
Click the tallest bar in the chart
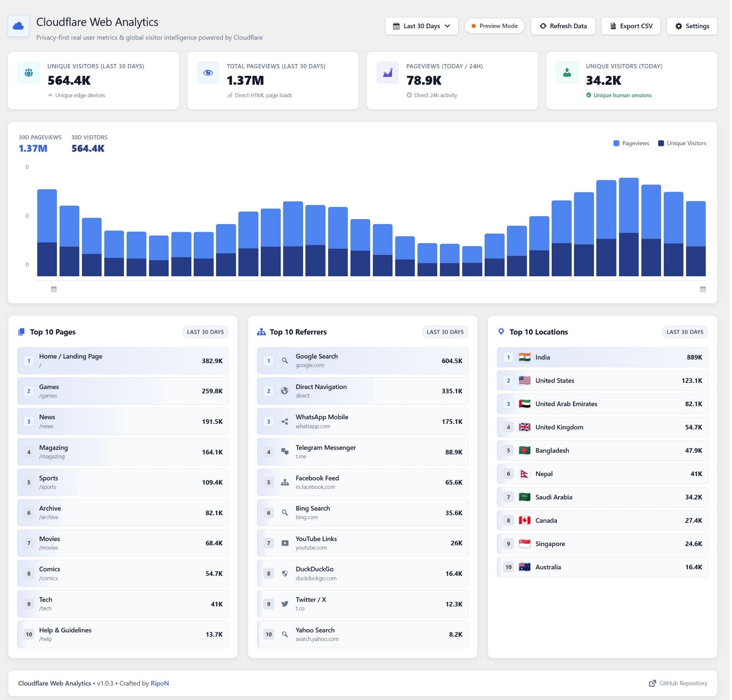(629, 227)
